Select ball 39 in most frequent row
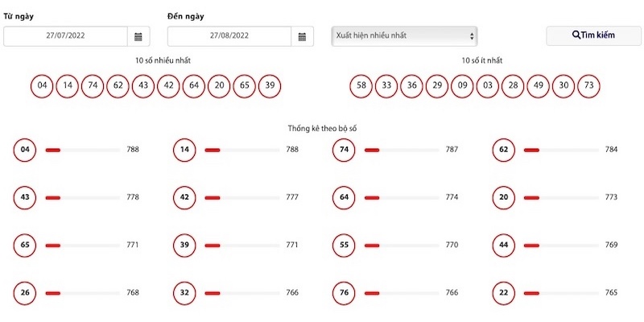The image size is (644, 322). 270,86
